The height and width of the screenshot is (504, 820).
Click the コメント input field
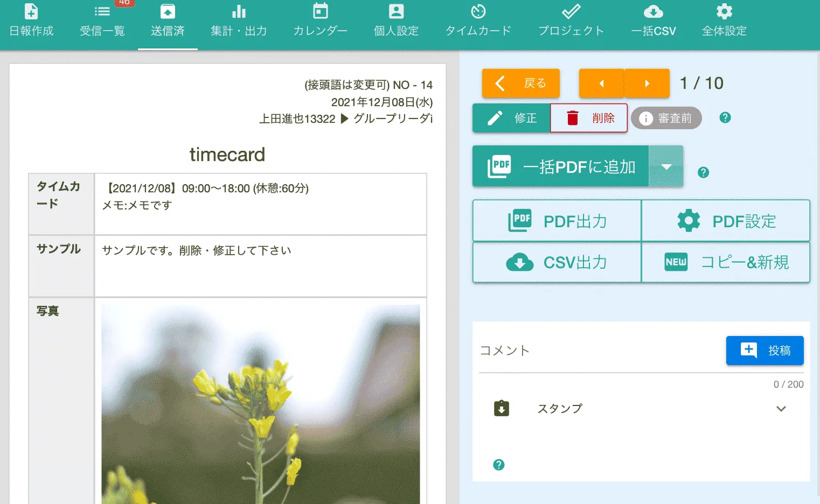pyautogui.click(x=598, y=351)
